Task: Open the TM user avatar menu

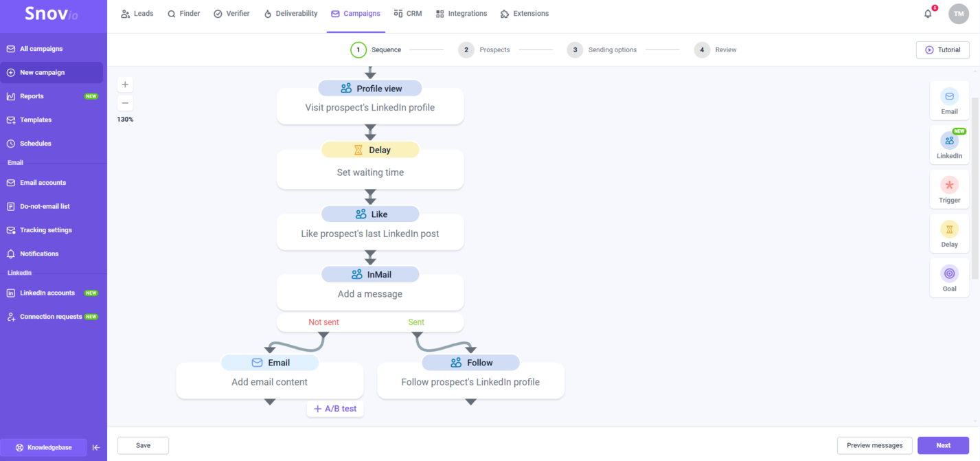Action: point(958,14)
